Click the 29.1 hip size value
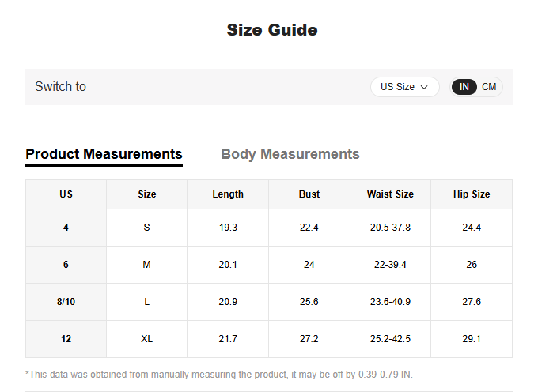This screenshot has height=392, width=538. pos(472,339)
